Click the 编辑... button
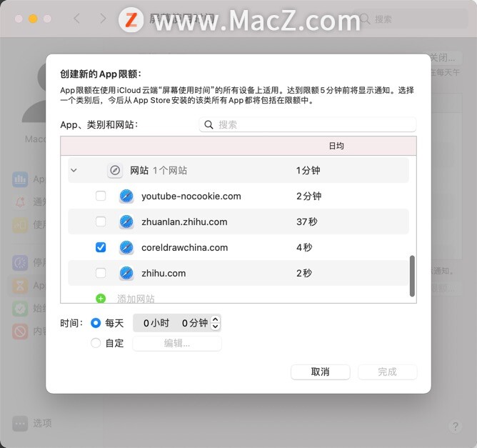Image resolution: width=477 pixels, height=448 pixels. pyautogui.click(x=177, y=343)
